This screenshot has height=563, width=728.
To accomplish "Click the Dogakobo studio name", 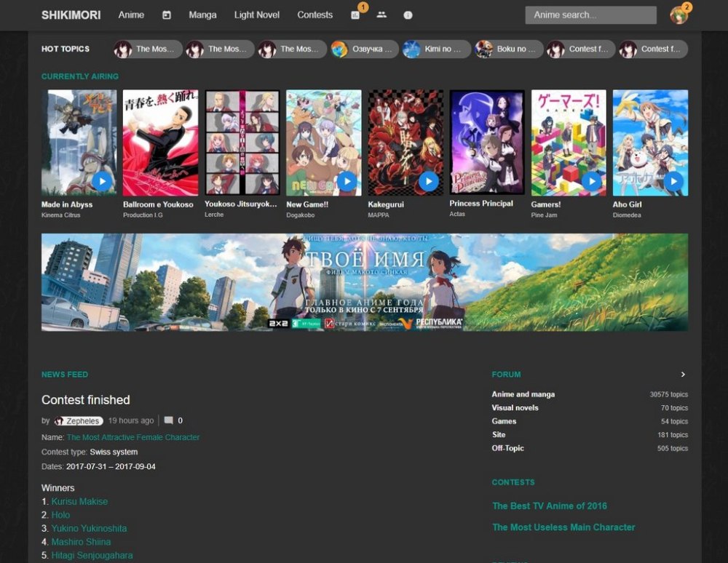I will tap(301, 215).
